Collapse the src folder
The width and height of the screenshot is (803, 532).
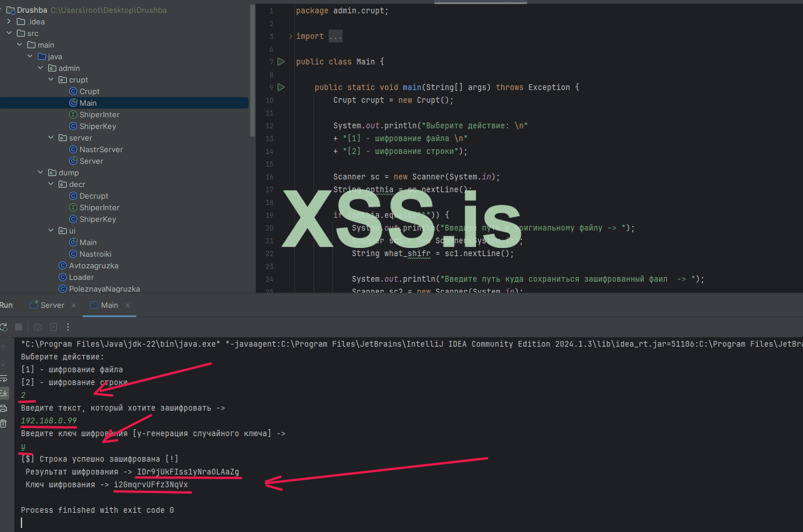[9, 33]
